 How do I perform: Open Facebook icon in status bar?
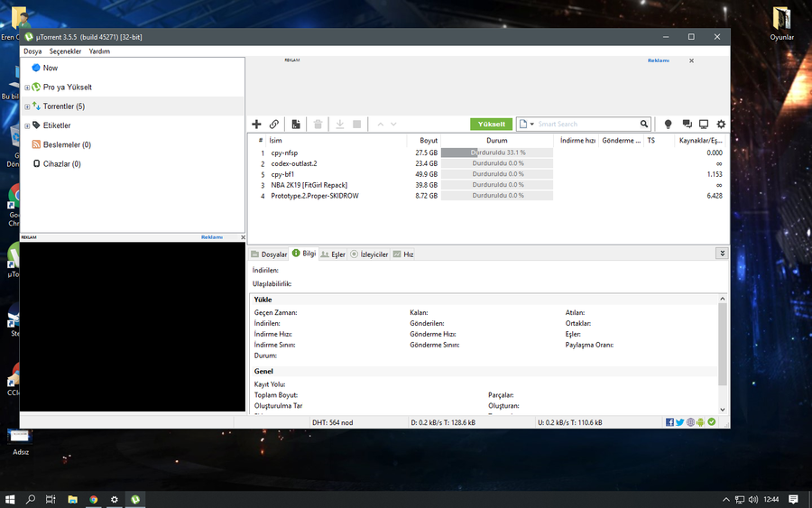[x=669, y=422]
